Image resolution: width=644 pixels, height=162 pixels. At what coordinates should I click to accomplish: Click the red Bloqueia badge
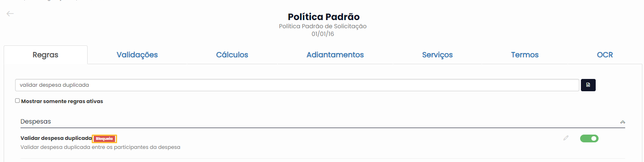click(104, 139)
